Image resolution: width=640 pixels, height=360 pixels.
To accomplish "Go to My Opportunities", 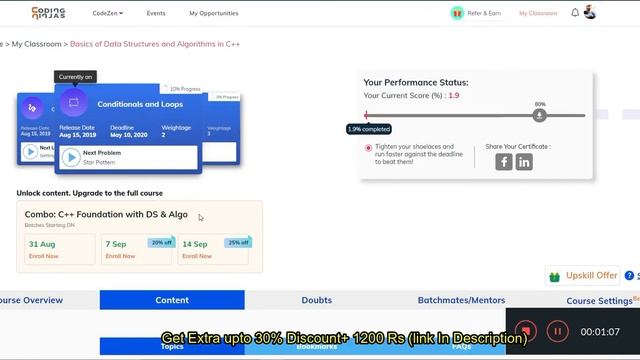I will point(213,13).
